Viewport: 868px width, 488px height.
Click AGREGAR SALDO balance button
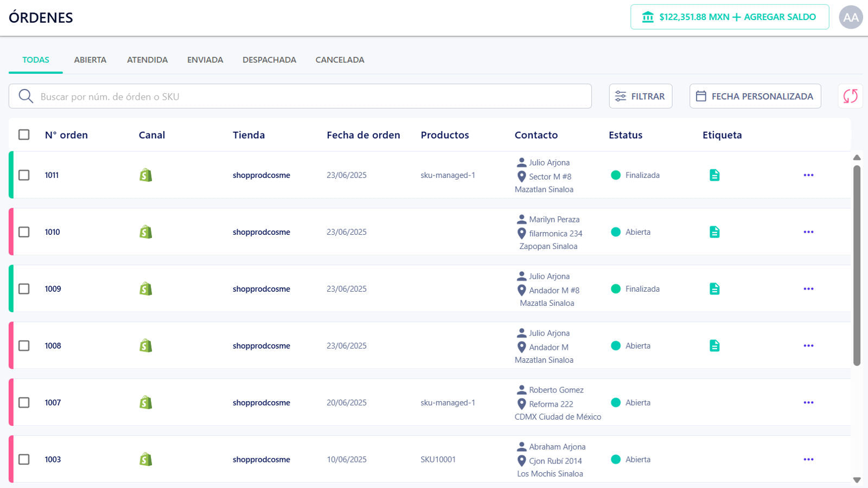(729, 17)
